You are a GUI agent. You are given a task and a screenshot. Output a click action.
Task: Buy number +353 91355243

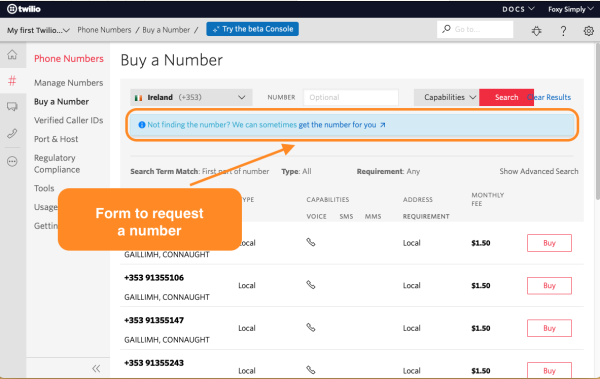pos(549,370)
